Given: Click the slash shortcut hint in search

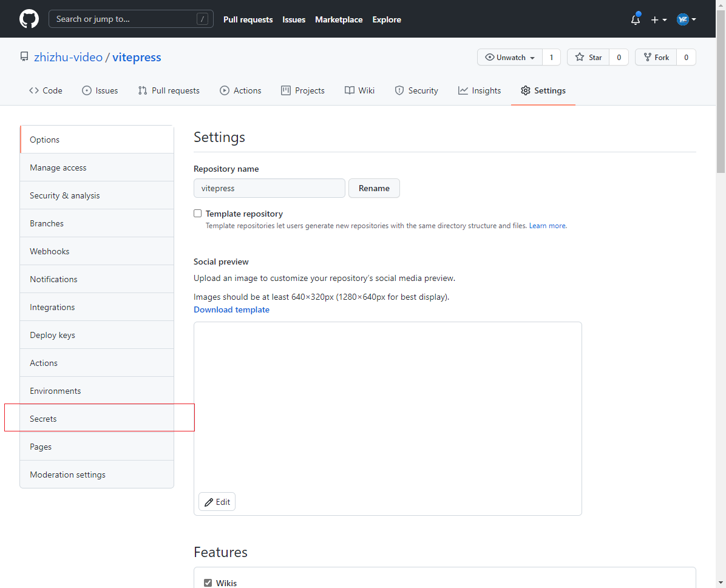Looking at the screenshot, I should [202, 19].
